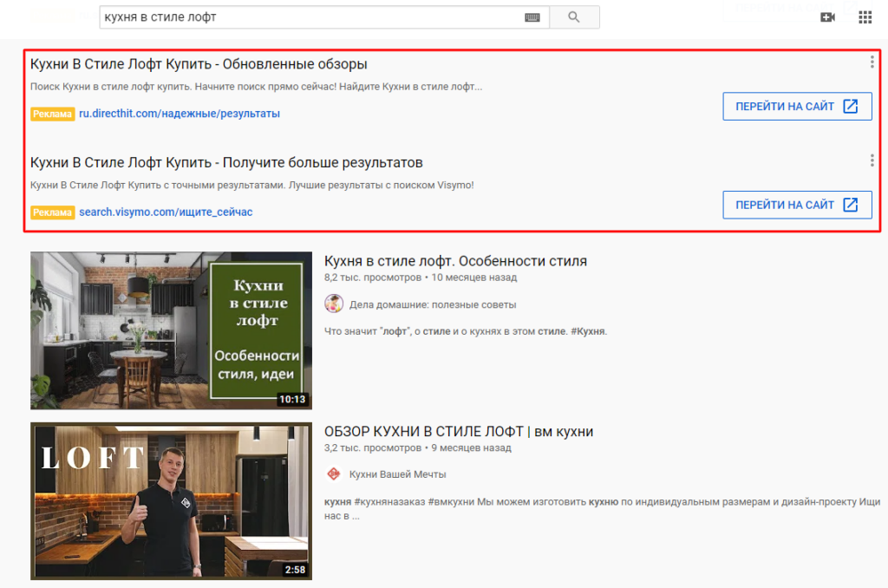Click the 'Кухни Вашей Мечты' channel avatar icon
The image size is (888, 588).
pos(333,474)
